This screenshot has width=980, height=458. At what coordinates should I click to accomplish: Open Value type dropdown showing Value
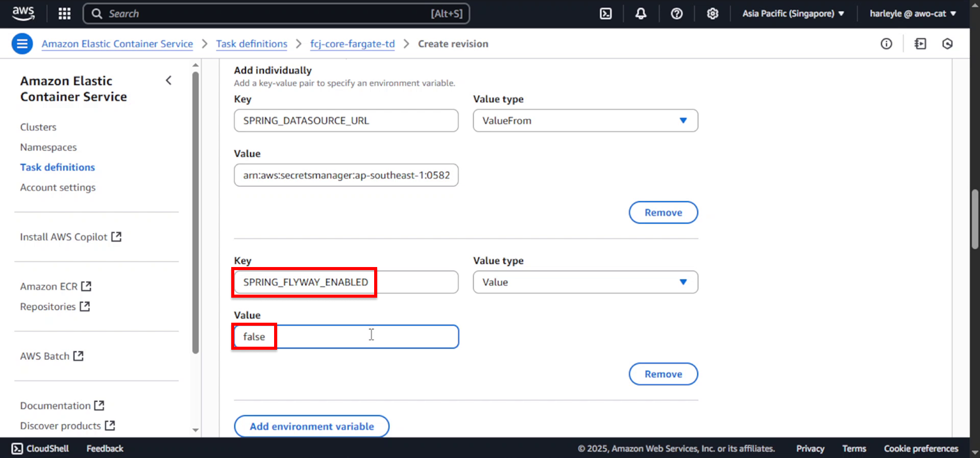coord(585,282)
